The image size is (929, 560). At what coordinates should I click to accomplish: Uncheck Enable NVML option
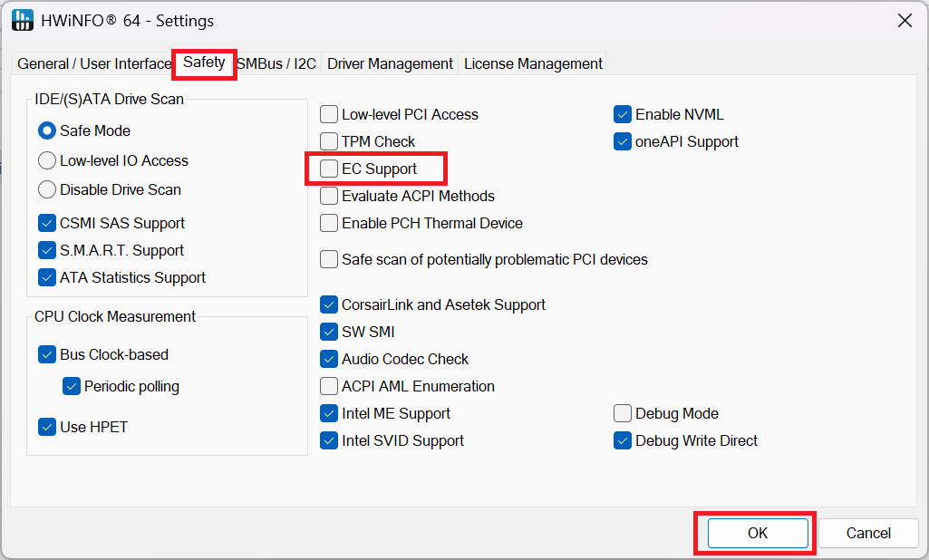tap(623, 114)
